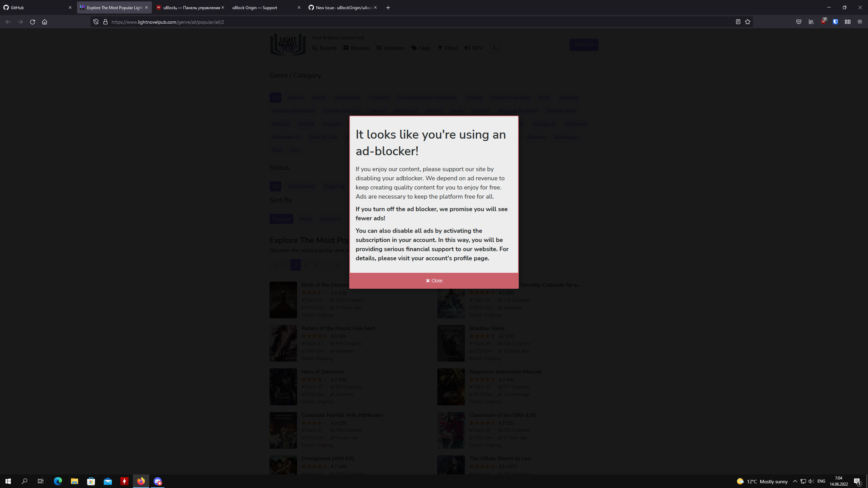Click the tracking protection shield icon

[x=96, y=22]
